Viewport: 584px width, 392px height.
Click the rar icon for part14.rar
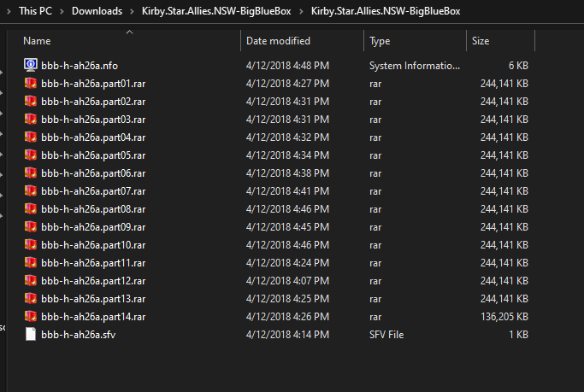point(31,316)
